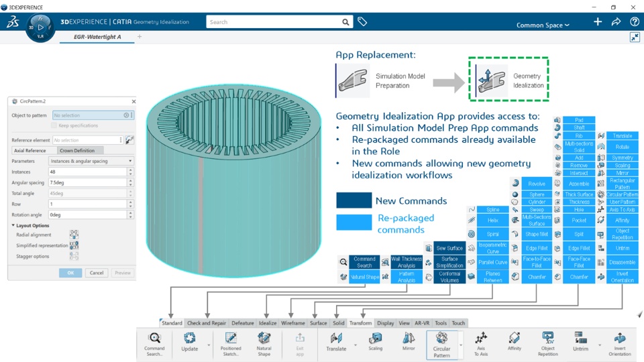
Task: Switch to the Check and Repair tab
Action: (x=206, y=323)
